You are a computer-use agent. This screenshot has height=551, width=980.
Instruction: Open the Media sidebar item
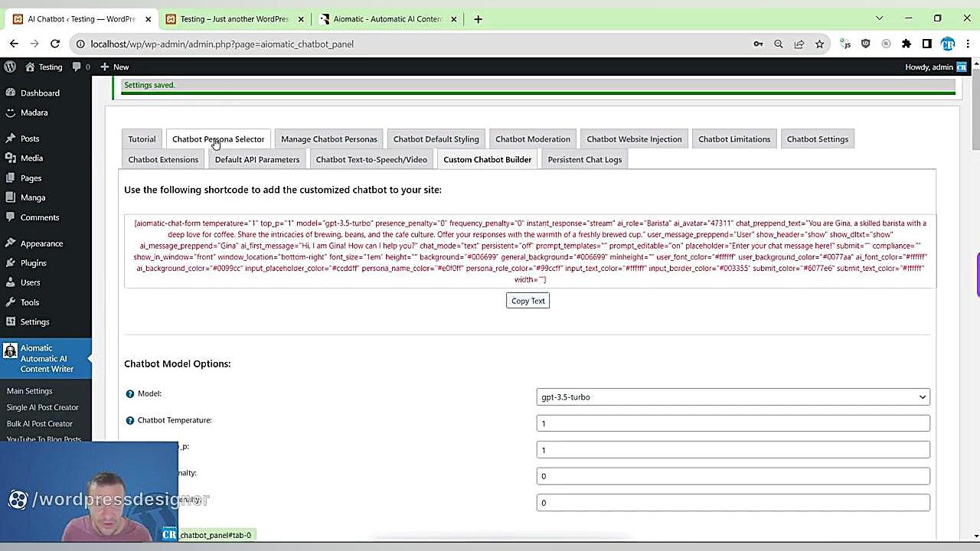point(31,158)
